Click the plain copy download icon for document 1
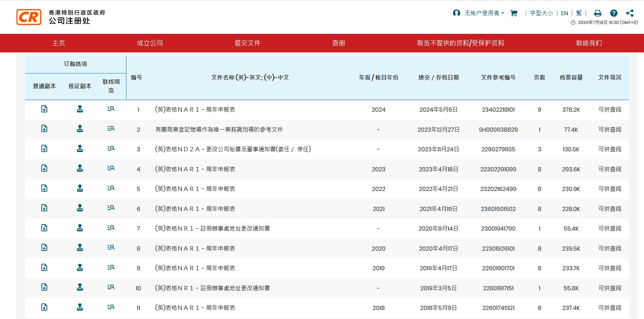This screenshot has height=319, width=644. tap(44, 109)
